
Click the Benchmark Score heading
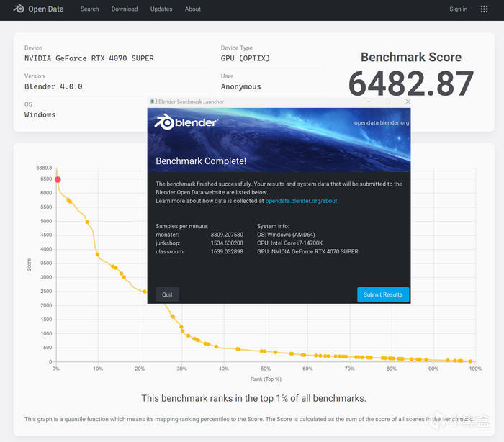tap(411, 57)
